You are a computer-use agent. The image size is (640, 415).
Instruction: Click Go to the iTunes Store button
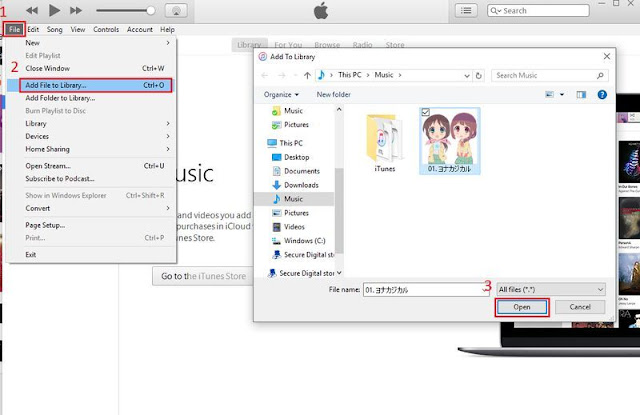pyautogui.click(x=203, y=276)
